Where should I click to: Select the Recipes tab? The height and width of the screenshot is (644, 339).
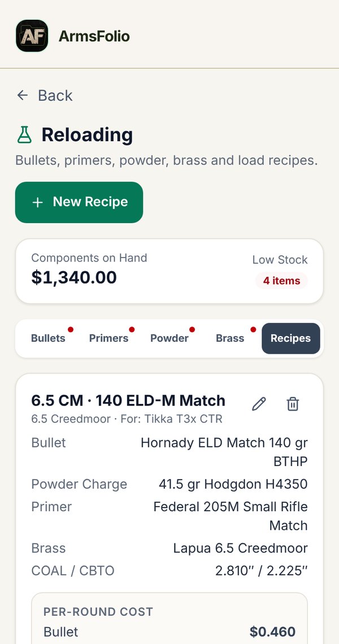(290, 338)
